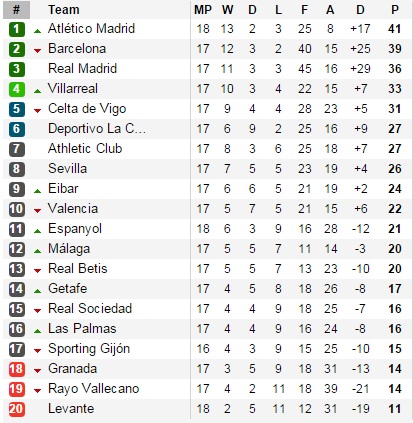
Task: Open the Rayo Vallecano team link
Action: (x=93, y=389)
